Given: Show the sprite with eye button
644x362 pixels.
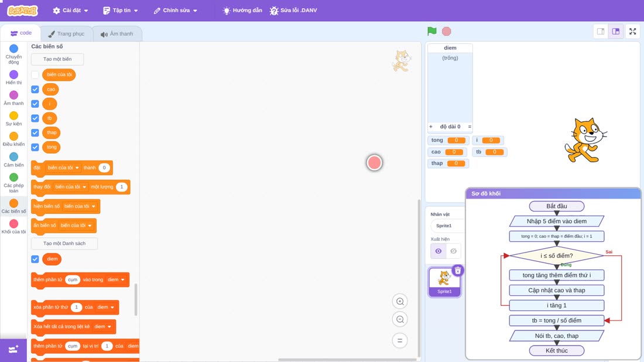Looking at the screenshot, I should pyautogui.click(x=439, y=251).
